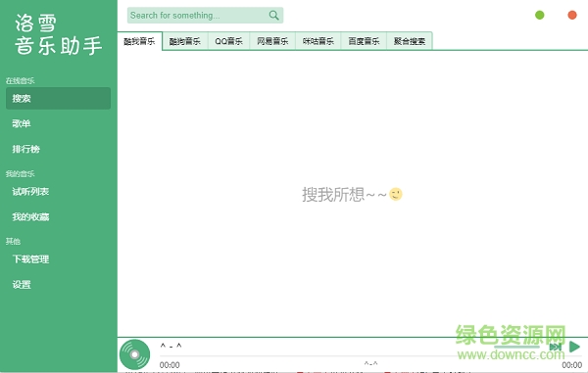Switch to the 酷狗音乐 tab
Screen dimensions: 588x373
(x=185, y=41)
